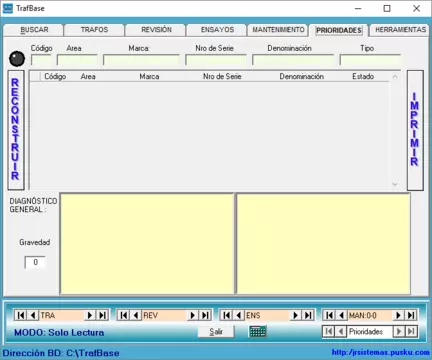Click first-record arrow of Prioridades navigator
The height and width of the screenshot is (360, 432).
(x=329, y=331)
